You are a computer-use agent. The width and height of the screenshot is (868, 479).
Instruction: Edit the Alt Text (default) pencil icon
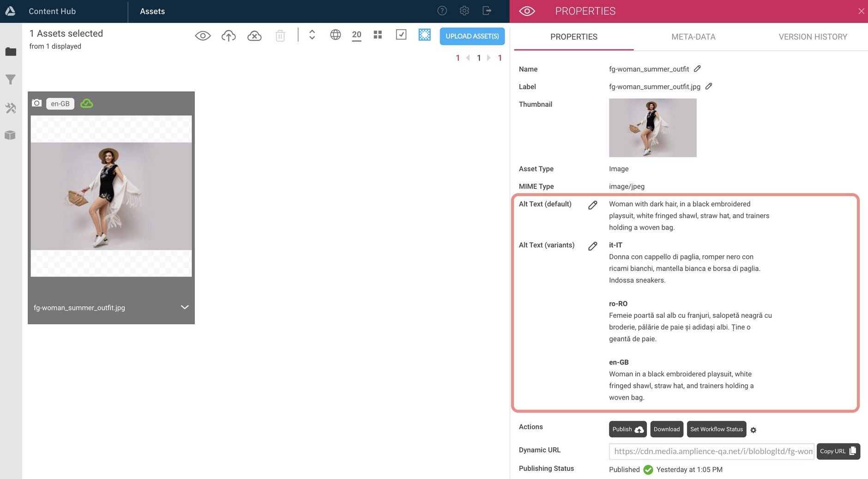click(593, 205)
